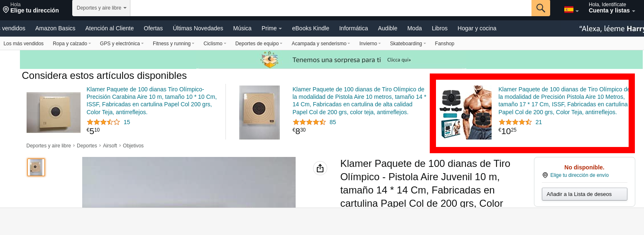Go to Atención al Cliente
The image size is (644, 235).
(x=110, y=28)
